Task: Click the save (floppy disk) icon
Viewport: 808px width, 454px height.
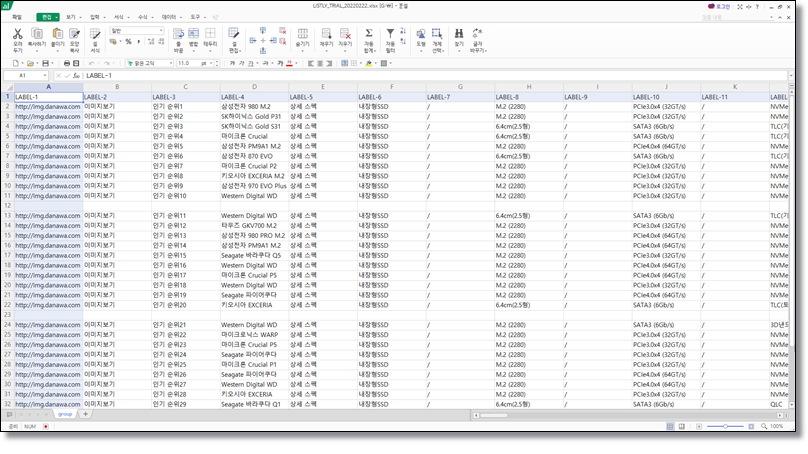Action: 45,63
